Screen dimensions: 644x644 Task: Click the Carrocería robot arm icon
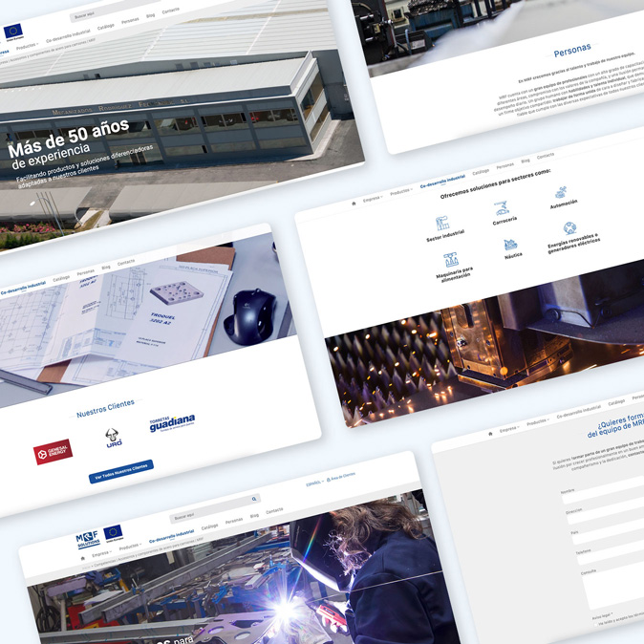[502, 208]
